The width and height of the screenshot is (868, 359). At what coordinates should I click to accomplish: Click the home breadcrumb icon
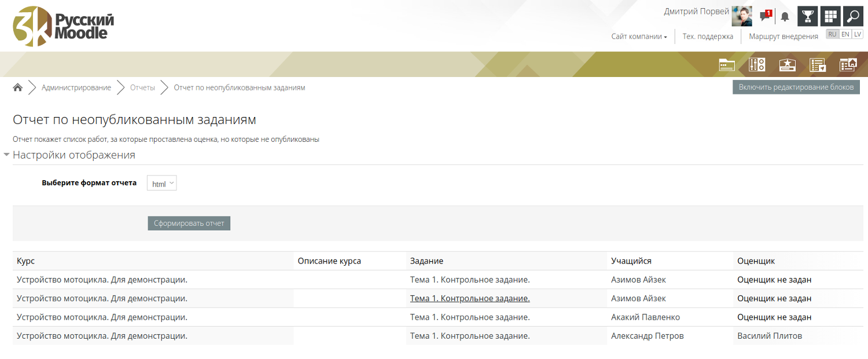click(18, 87)
